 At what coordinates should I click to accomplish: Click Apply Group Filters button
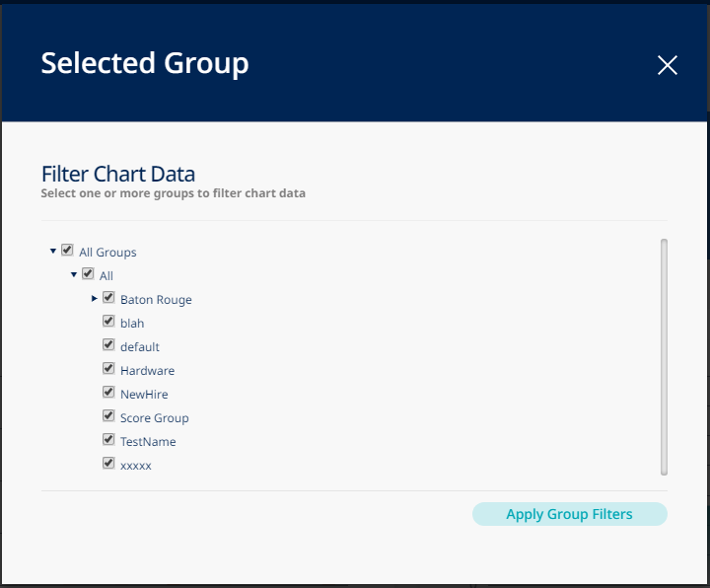coord(569,514)
